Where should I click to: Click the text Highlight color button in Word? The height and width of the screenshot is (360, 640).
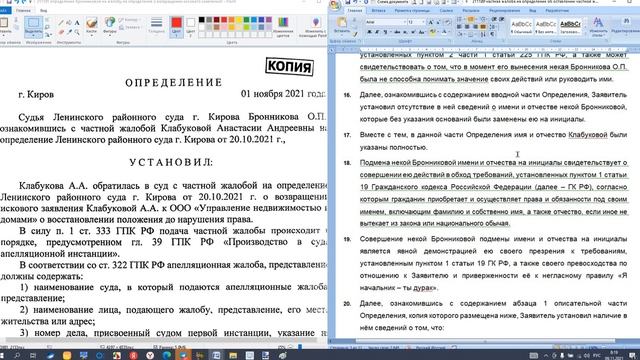(432, 32)
